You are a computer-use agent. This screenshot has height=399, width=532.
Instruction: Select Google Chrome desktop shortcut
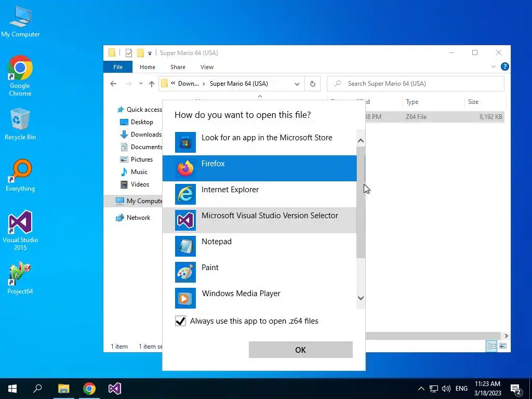pos(20,76)
